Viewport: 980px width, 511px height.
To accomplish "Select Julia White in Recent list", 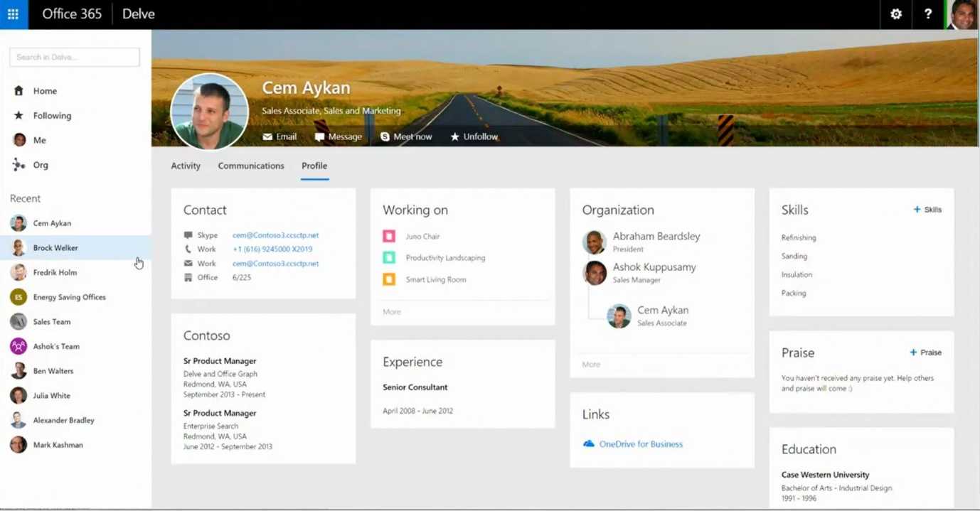I will pos(75,396).
